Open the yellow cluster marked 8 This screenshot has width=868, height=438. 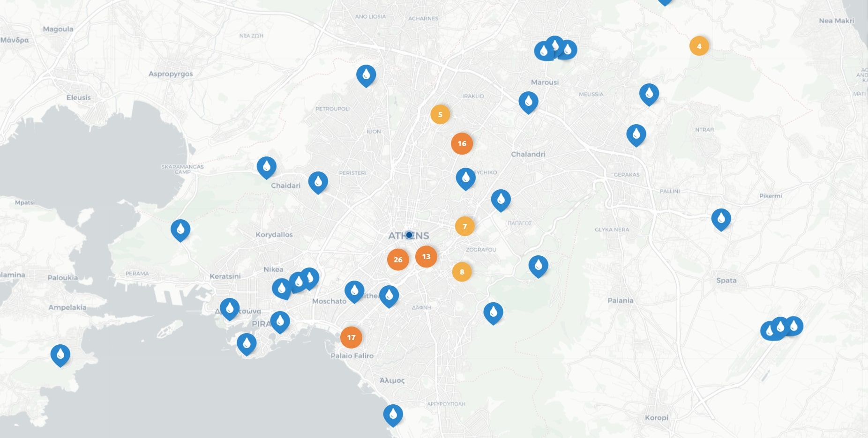coord(462,272)
